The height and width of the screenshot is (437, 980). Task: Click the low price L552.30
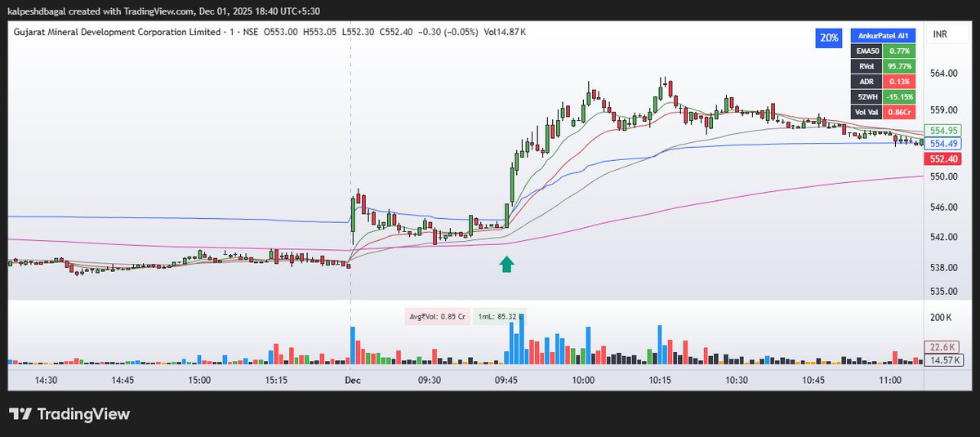click(x=359, y=32)
